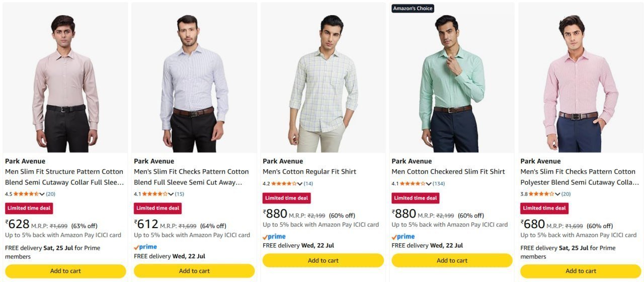Add the ₹680 pink shirt to cart
This screenshot has height=282, width=644.
[581, 271]
